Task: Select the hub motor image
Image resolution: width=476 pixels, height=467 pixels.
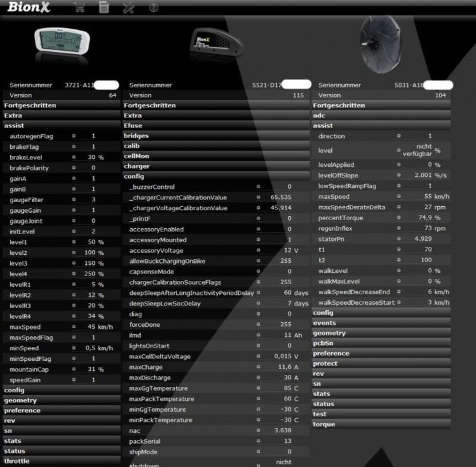Action: click(x=380, y=44)
